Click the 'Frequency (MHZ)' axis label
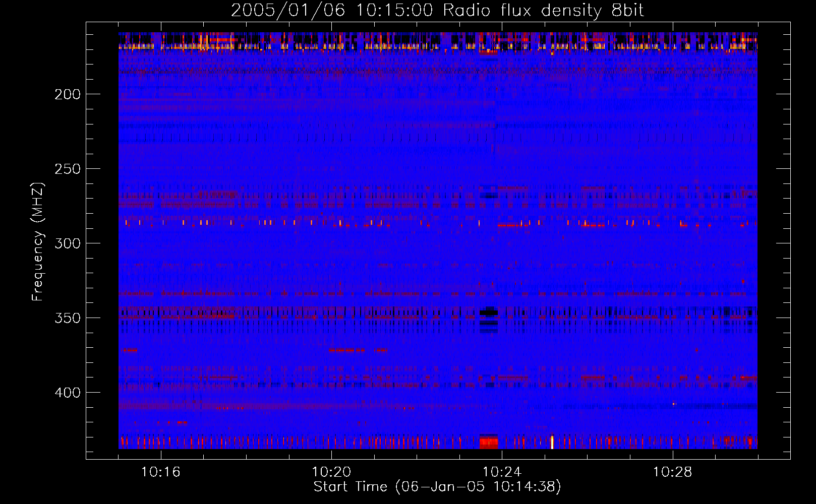Image resolution: width=816 pixels, height=504 pixels. pos(38,242)
